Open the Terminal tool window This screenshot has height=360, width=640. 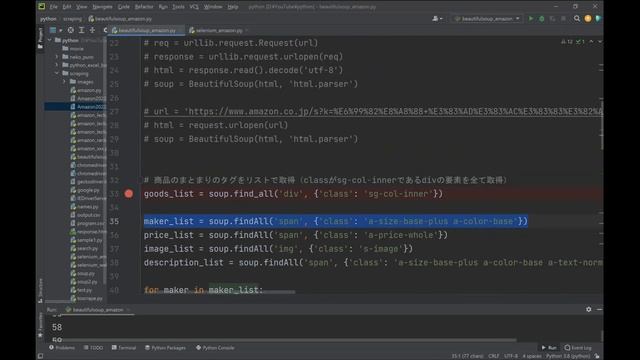click(124, 348)
